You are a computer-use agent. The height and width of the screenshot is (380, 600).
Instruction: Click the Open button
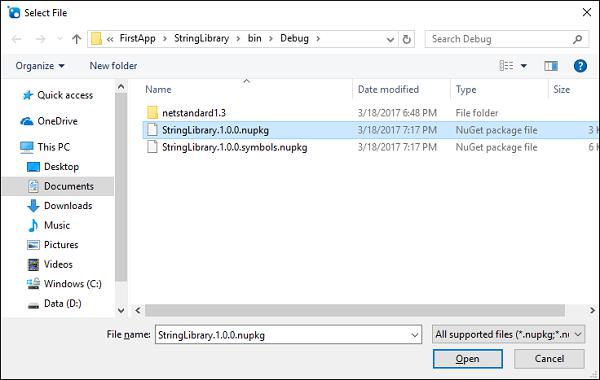click(468, 359)
